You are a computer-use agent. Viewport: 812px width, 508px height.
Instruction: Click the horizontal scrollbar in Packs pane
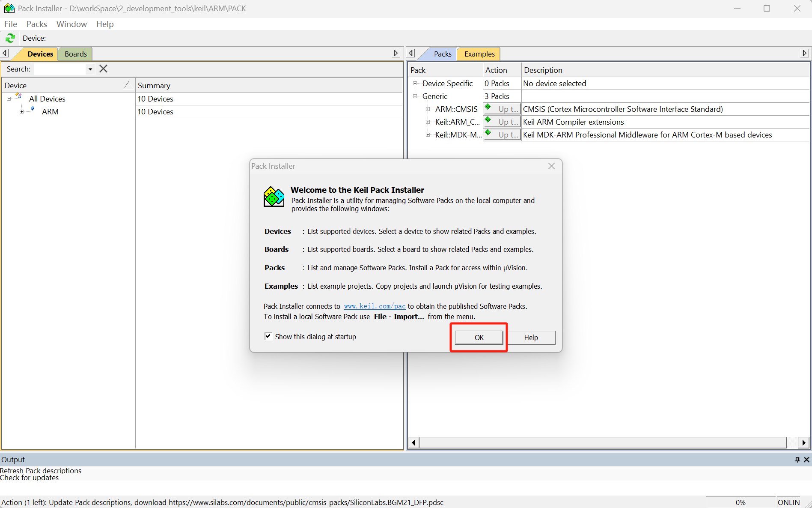[602, 442]
